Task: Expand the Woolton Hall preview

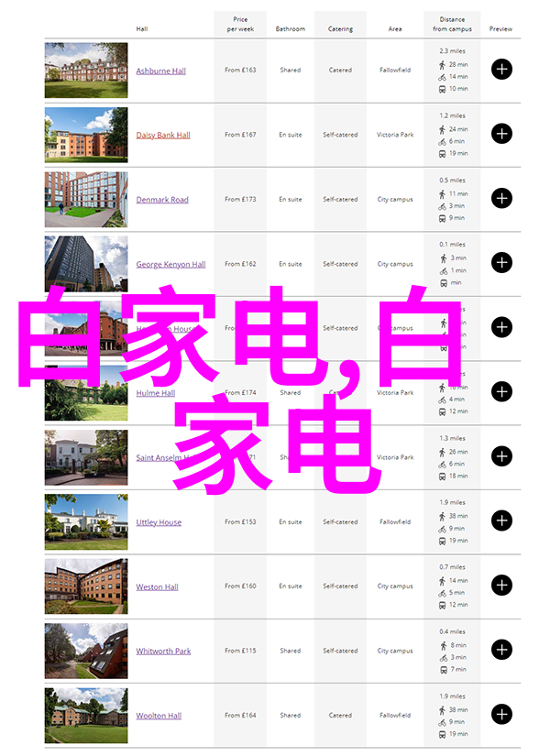Action: point(501,715)
